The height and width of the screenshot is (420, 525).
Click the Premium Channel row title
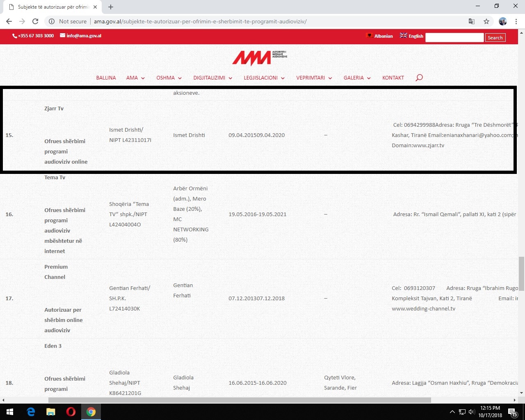(56, 272)
